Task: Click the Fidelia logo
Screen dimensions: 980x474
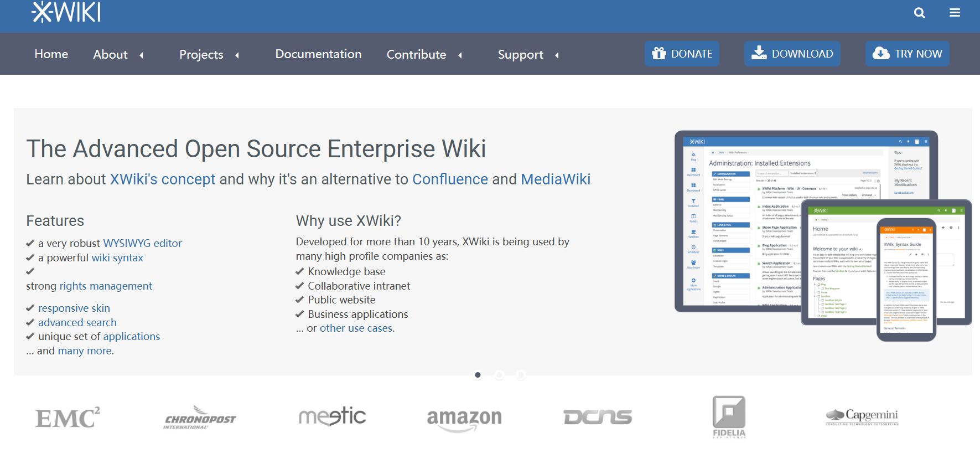Action: point(729,417)
